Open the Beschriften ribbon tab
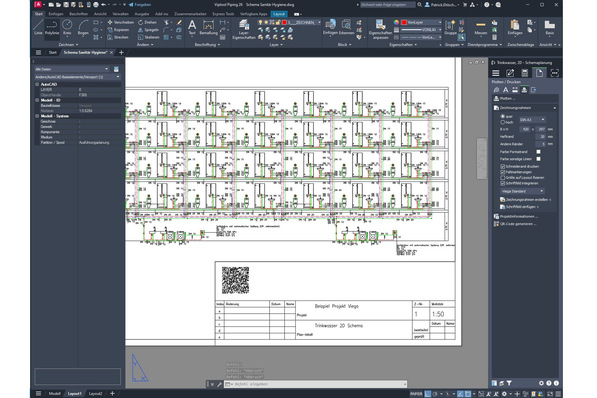Image resolution: width=597 pixels, height=398 pixels. (x=78, y=14)
